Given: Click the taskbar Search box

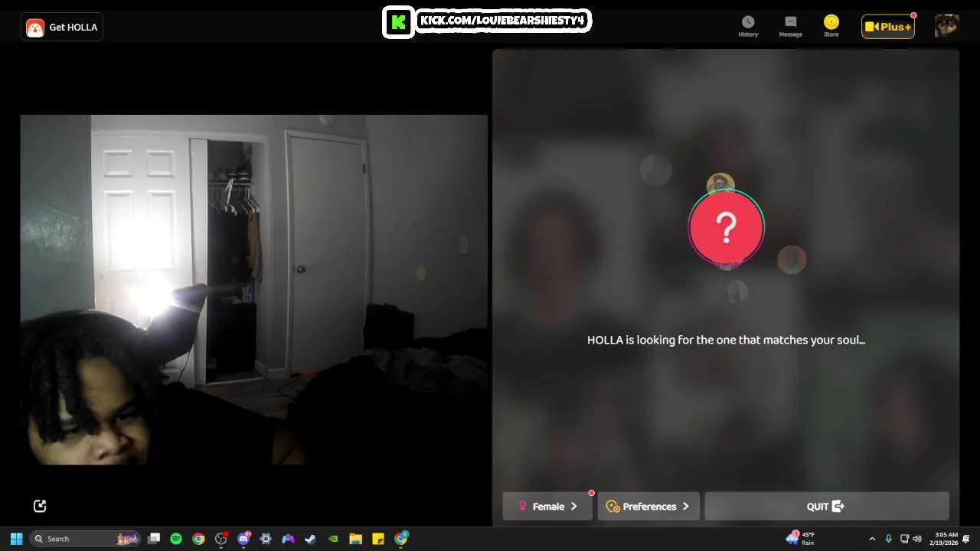Looking at the screenshot, I should tap(85, 539).
